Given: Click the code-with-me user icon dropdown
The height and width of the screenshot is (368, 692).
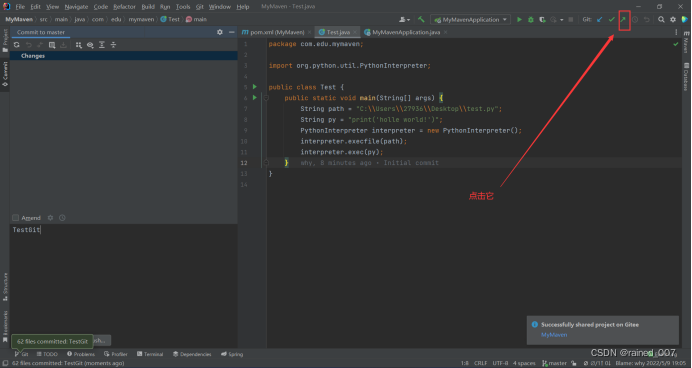Looking at the screenshot, I should tap(404, 19).
